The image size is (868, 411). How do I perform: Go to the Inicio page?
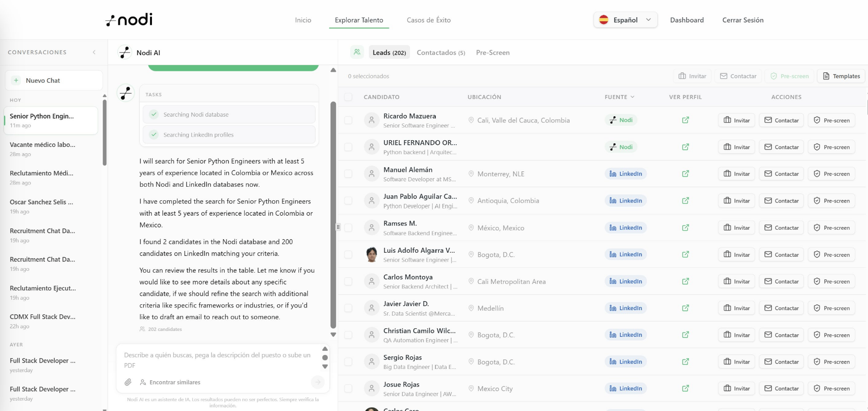pyautogui.click(x=303, y=20)
